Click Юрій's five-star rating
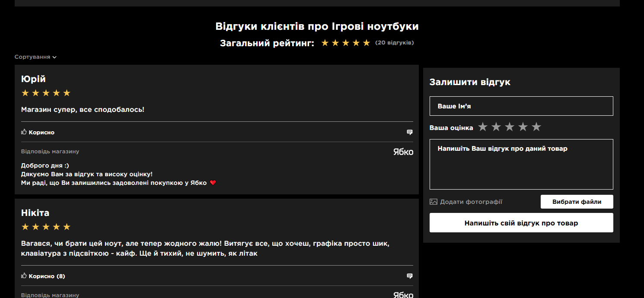This screenshot has width=644, height=298. point(46,93)
